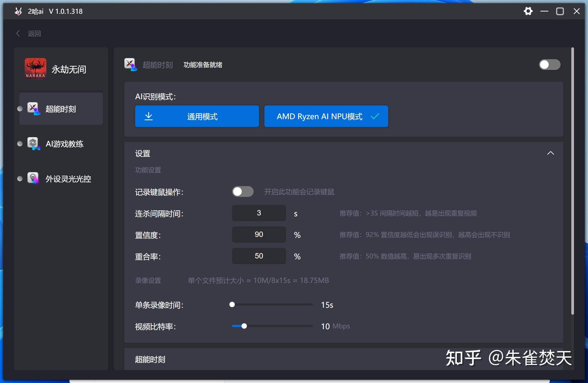
Task: Click the 2哈ai husky logo icon
Action: [18, 11]
